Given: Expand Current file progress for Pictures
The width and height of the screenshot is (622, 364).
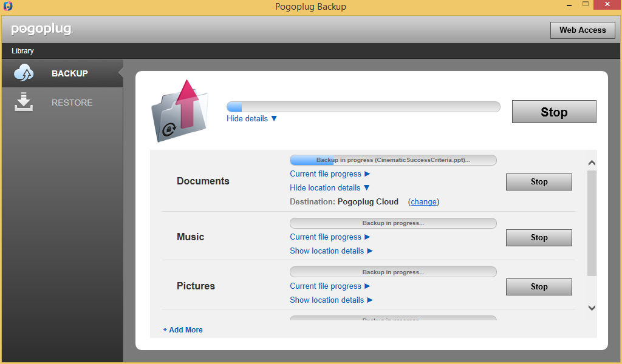Looking at the screenshot, I should [x=330, y=286].
